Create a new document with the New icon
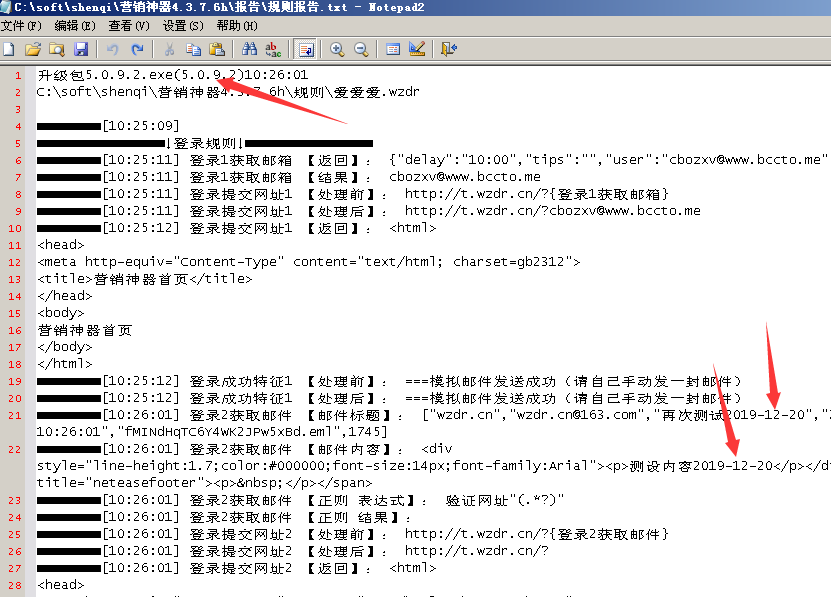 point(9,49)
